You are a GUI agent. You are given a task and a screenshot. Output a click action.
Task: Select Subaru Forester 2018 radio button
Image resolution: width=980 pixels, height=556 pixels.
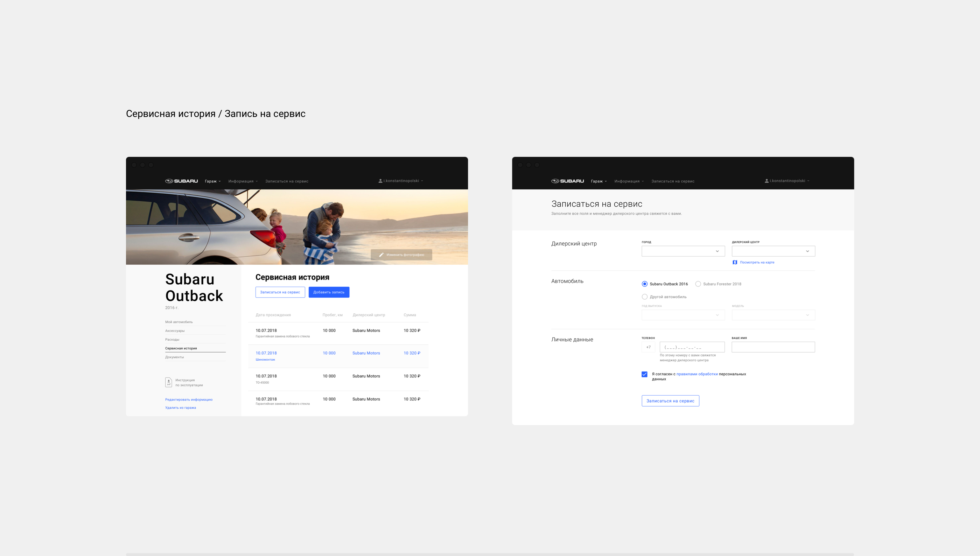coord(698,284)
